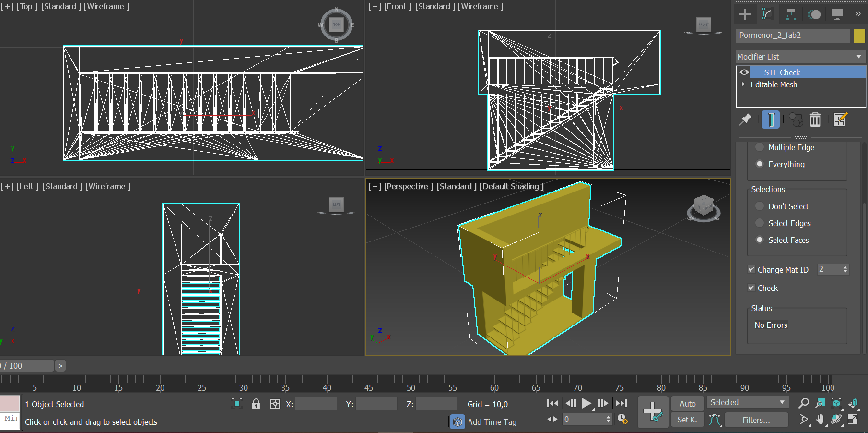Open the [Top] point-of-view menu
868x433 pixels.
(x=27, y=6)
